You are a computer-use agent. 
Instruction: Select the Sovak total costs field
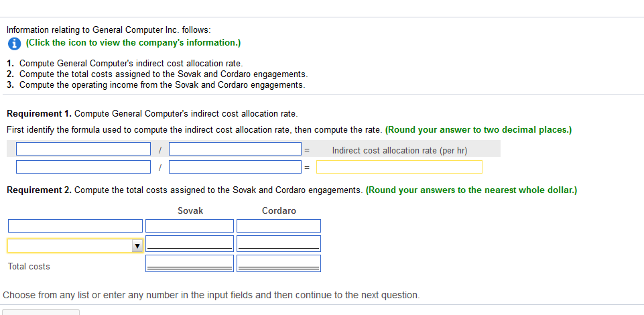pyautogui.click(x=190, y=263)
